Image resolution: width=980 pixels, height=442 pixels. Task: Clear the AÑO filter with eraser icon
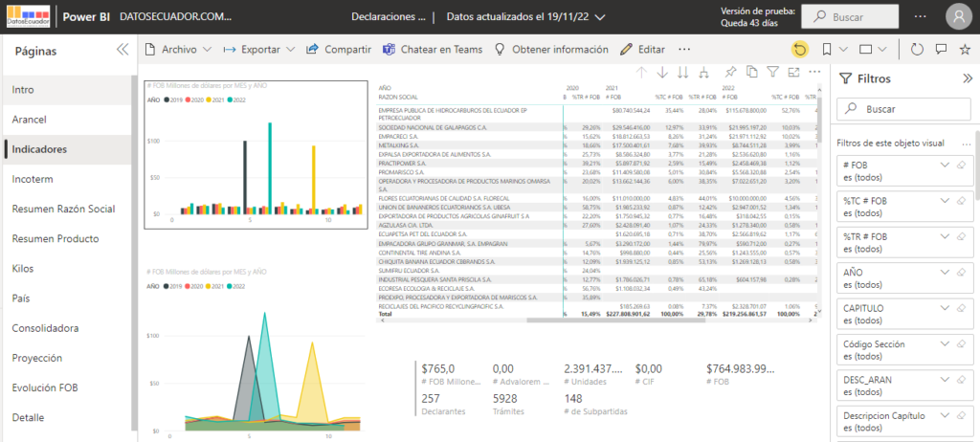(961, 273)
